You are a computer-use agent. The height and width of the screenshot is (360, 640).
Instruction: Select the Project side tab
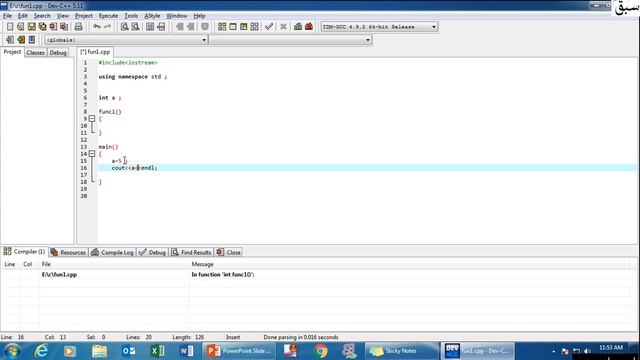pyautogui.click(x=12, y=52)
